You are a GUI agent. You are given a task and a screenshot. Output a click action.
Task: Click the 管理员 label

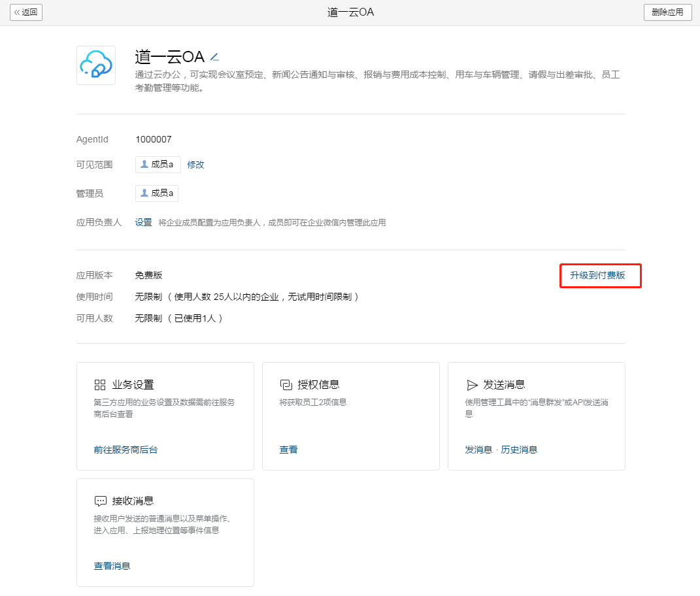(x=90, y=193)
